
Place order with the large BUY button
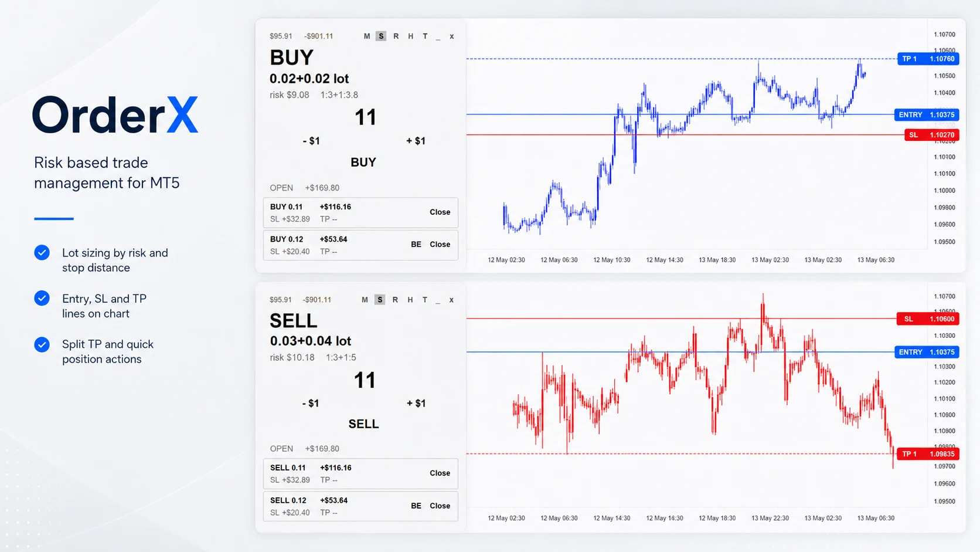click(x=363, y=162)
